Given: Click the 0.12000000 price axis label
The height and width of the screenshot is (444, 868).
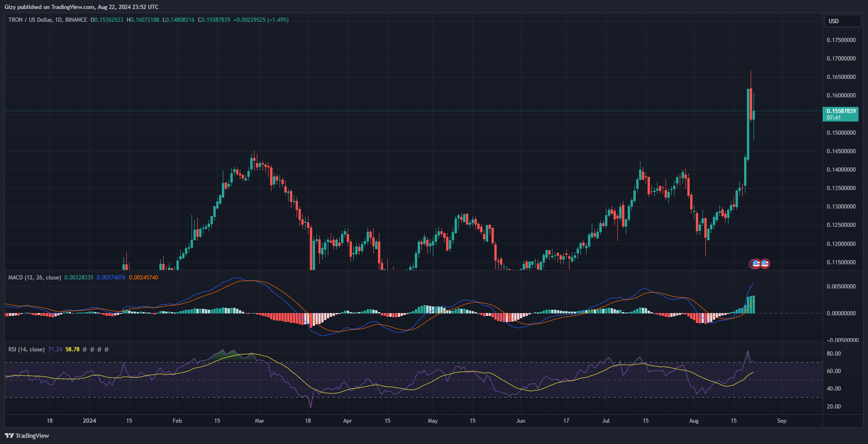Looking at the screenshot, I should coord(841,244).
